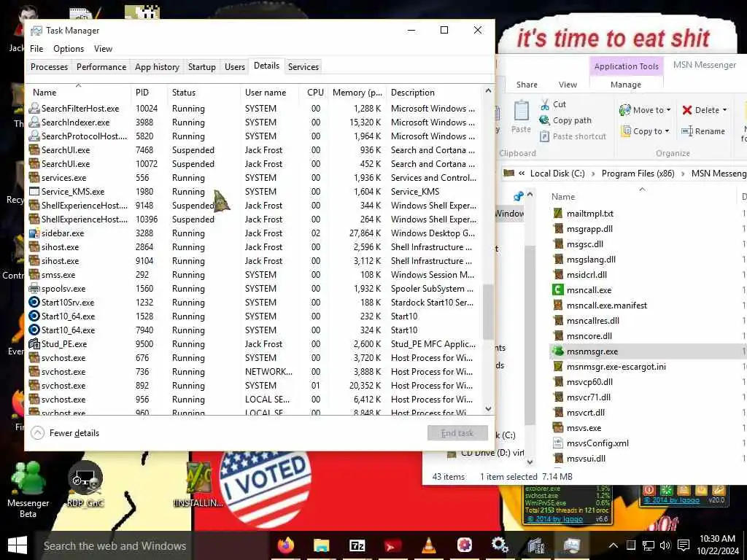Screen dimensions: 747x560
Task: Click the clock showing 10:30 AM
Action: (718, 539)
